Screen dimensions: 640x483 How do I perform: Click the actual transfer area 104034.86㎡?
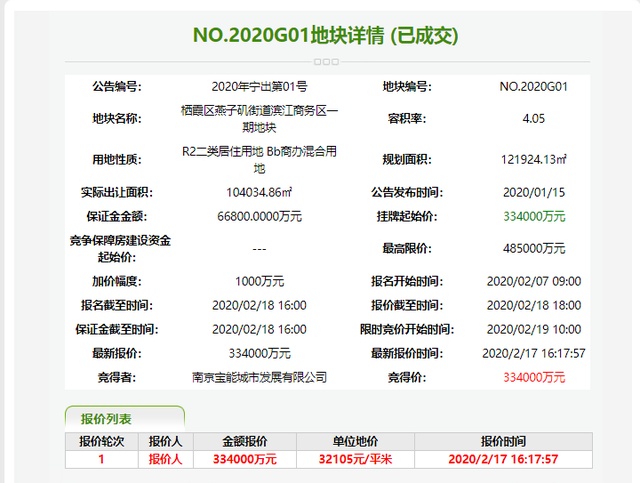coord(259,192)
